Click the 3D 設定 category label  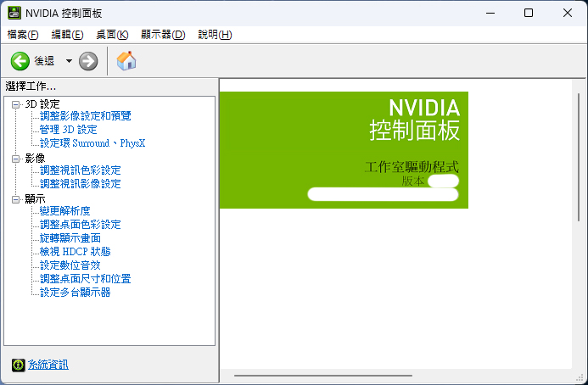42,104
